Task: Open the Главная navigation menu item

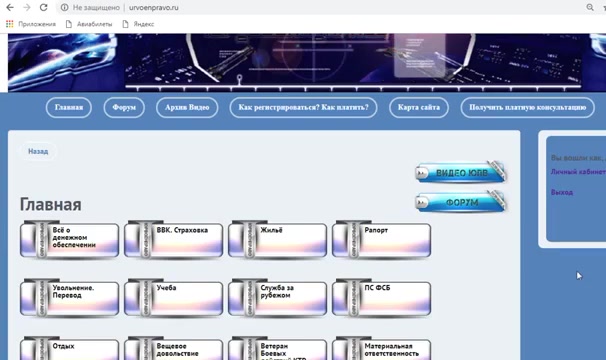Action: coord(69,107)
